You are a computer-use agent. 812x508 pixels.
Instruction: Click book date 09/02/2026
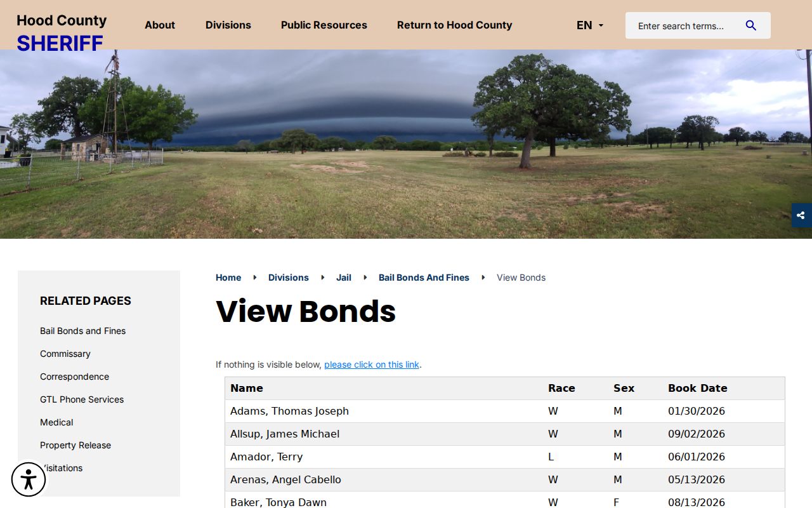(x=697, y=434)
